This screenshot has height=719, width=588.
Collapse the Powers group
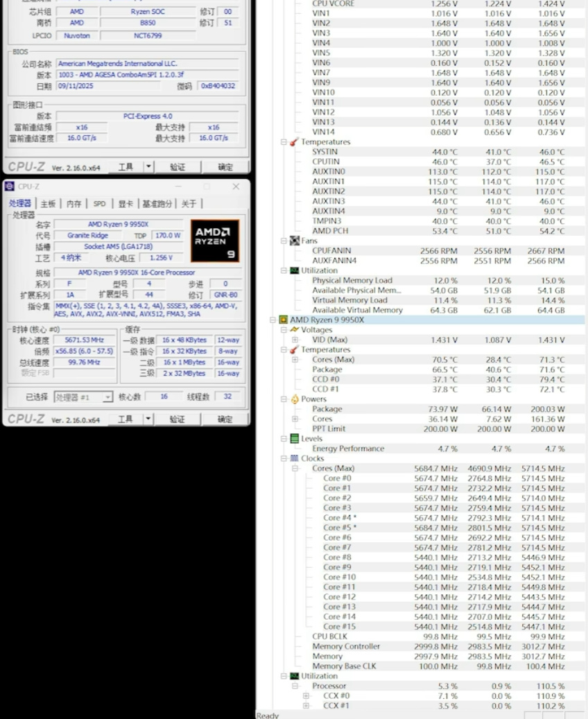(x=284, y=399)
